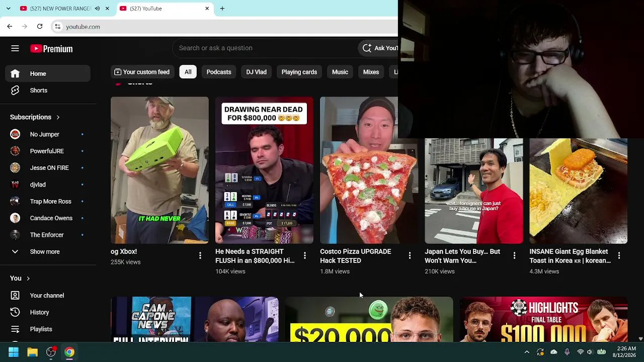The width and height of the screenshot is (644, 362).
Task: Close the NEW POWER RANGER tab
Action: 107,9
